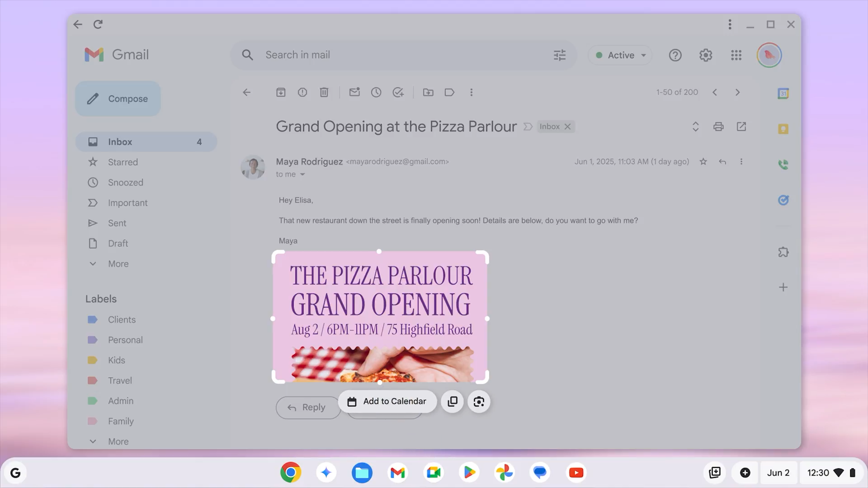The height and width of the screenshot is (488, 868).
Task: Open the Move to folder icon
Action: 428,92
